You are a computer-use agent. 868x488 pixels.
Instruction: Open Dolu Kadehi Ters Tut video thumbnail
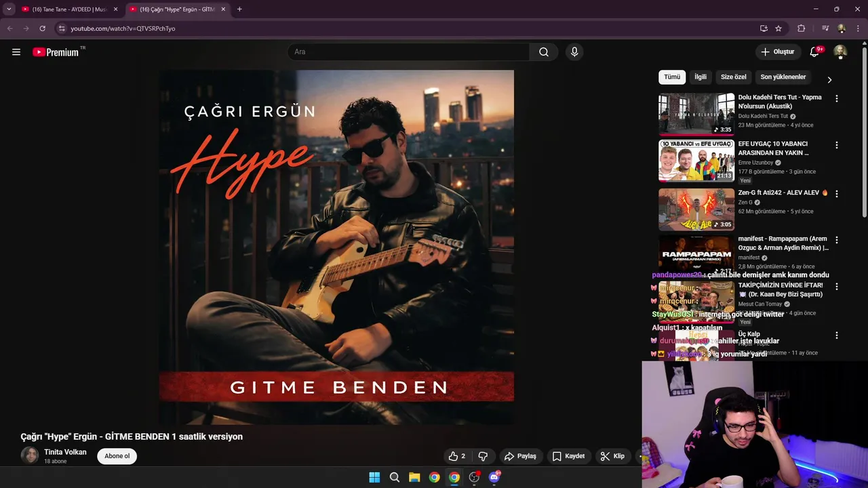pos(696,115)
